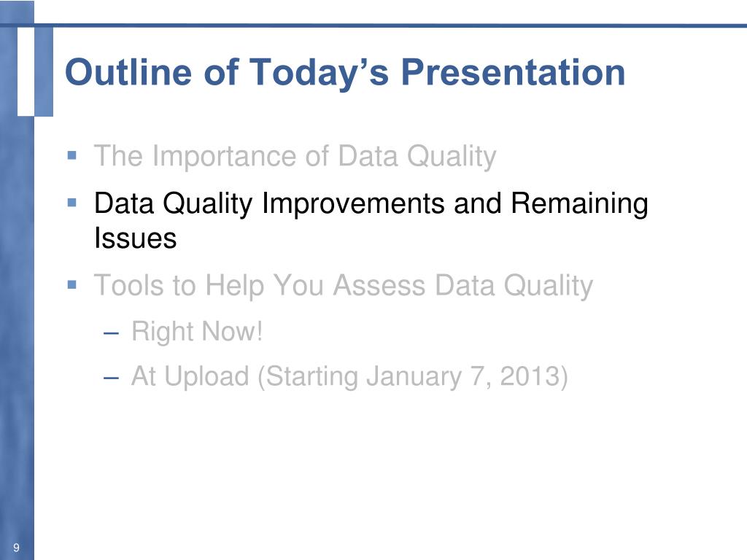The height and width of the screenshot is (560, 747).
Task: Click the word "Presentation" in the title
Action: 513,72
